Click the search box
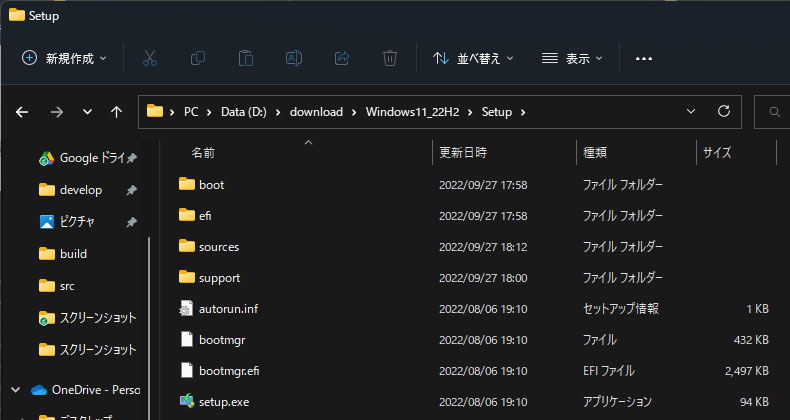The image size is (790, 420). (x=772, y=112)
